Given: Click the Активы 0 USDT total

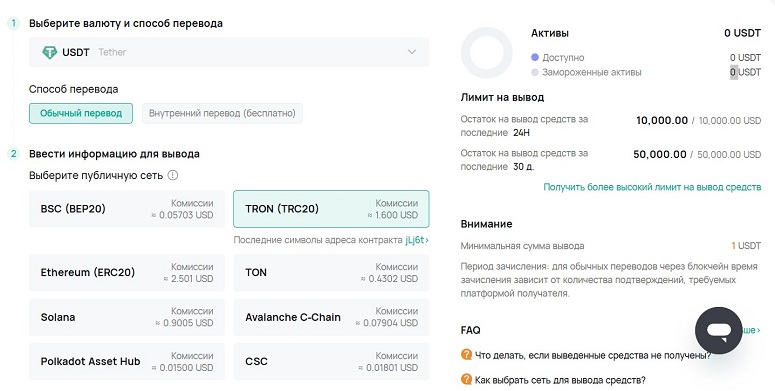Looking at the screenshot, I should point(742,33).
